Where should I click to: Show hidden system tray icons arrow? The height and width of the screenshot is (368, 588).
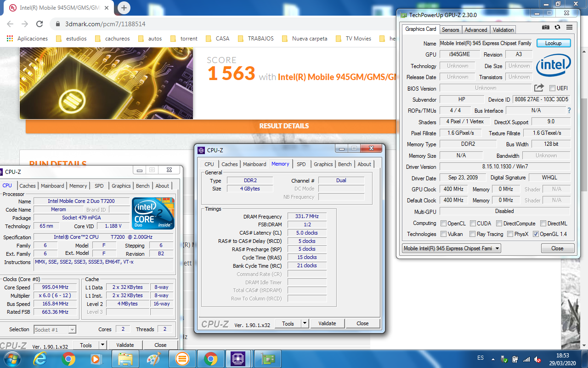click(x=493, y=359)
